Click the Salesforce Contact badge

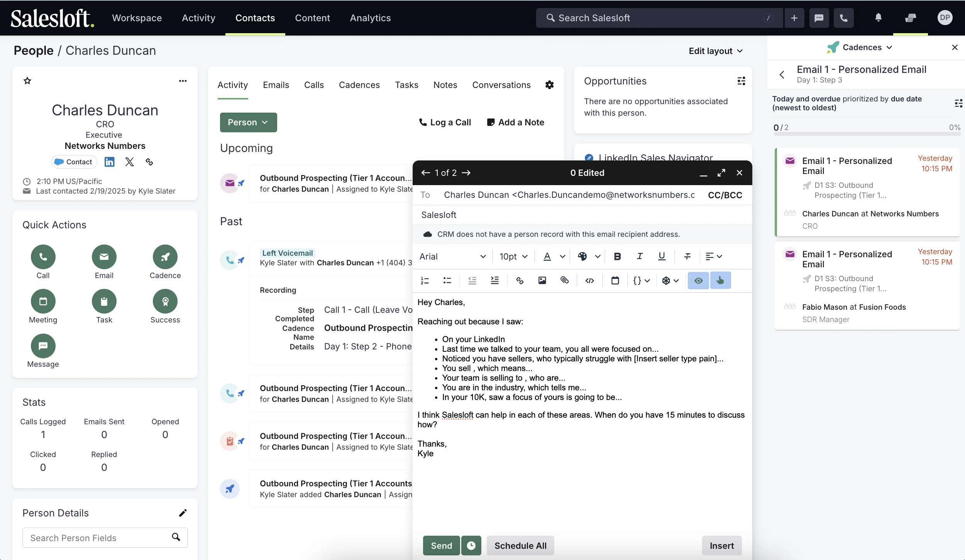click(x=74, y=162)
